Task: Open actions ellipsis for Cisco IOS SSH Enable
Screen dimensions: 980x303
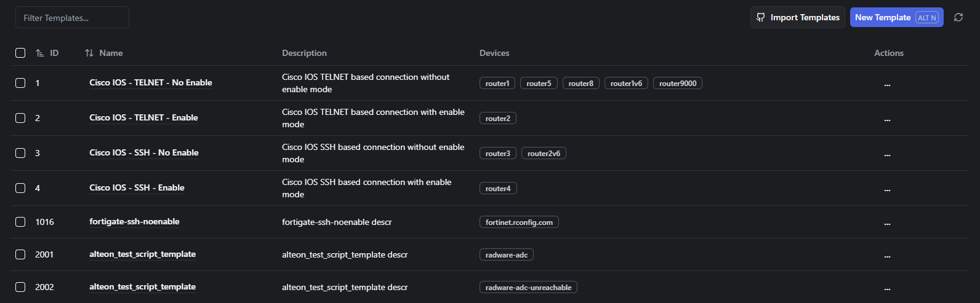Action: [x=887, y=189]
